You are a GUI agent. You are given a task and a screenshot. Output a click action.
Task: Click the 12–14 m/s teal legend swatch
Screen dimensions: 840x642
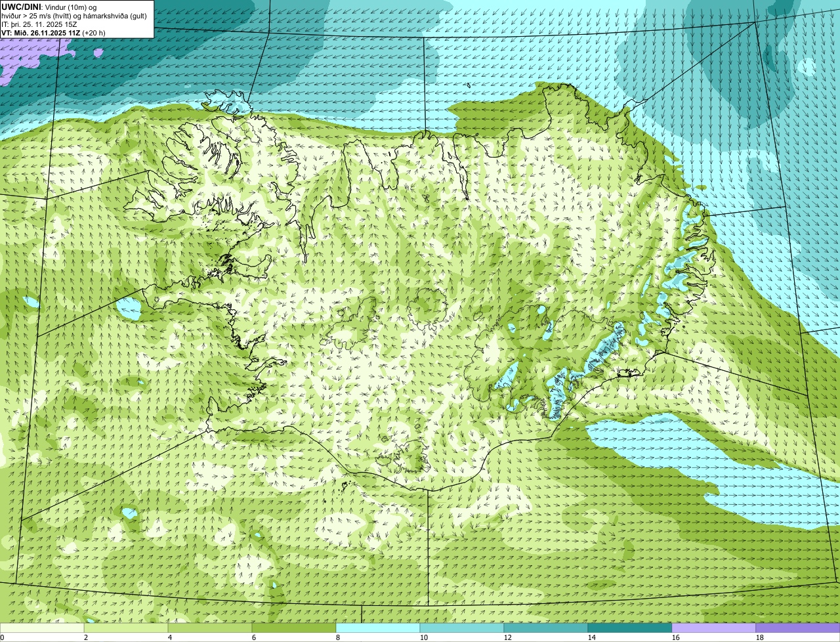546,628
